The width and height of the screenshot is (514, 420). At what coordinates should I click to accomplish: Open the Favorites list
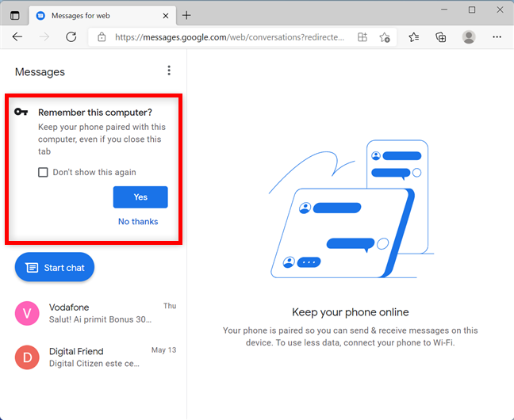414,37
